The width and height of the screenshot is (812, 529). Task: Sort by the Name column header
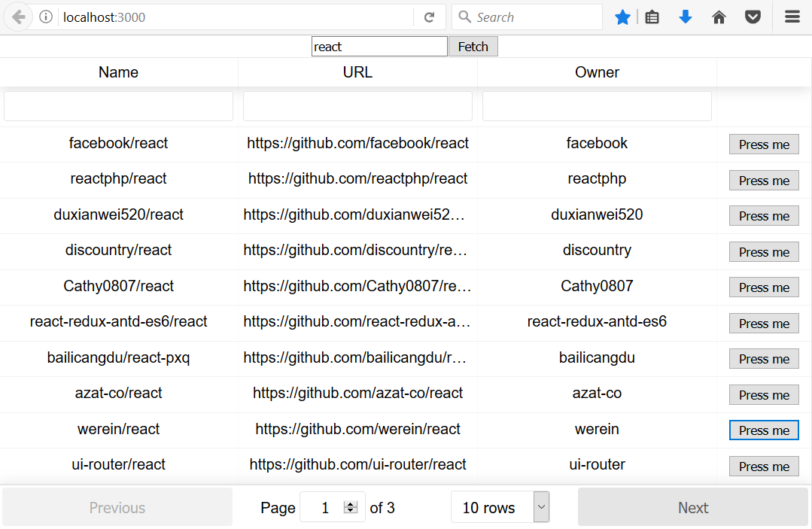point(119,72)
